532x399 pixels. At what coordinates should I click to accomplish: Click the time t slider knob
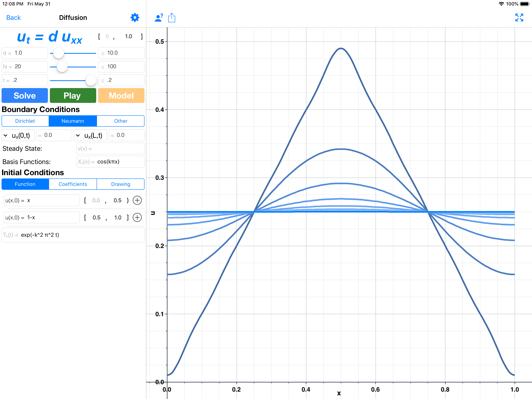tap(91, 80)
